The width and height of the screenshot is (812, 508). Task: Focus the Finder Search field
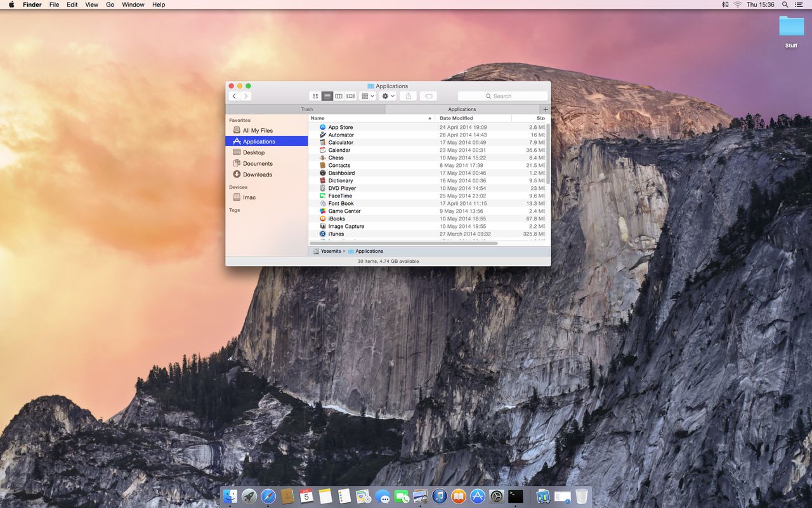point(502,96)
